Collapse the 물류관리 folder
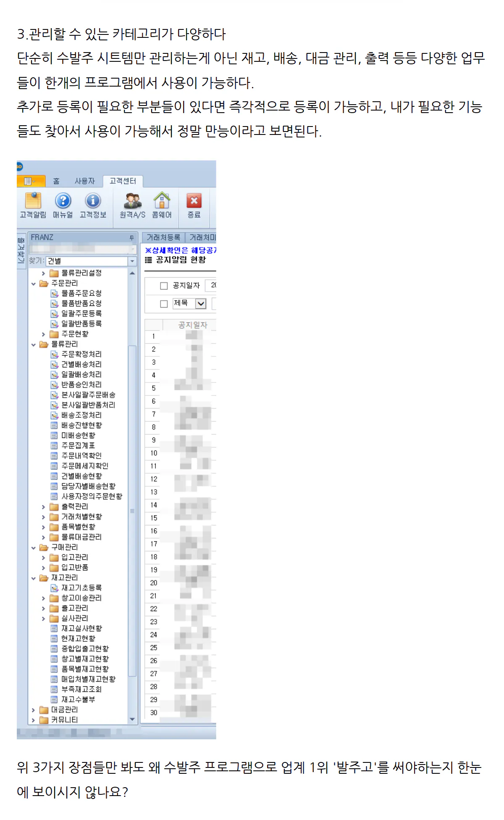 (34, 345)
